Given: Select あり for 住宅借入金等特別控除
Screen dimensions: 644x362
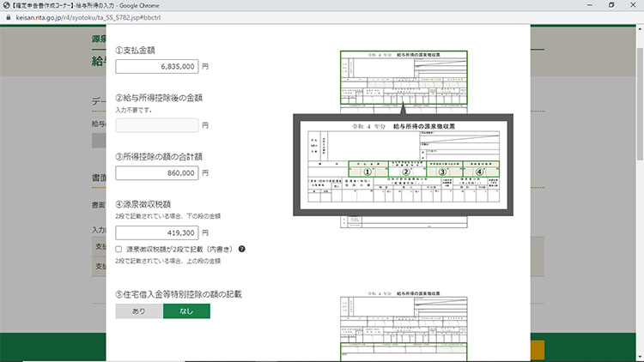Looking at the screenshot, I should pyautogui.click(x=139, y=311).
